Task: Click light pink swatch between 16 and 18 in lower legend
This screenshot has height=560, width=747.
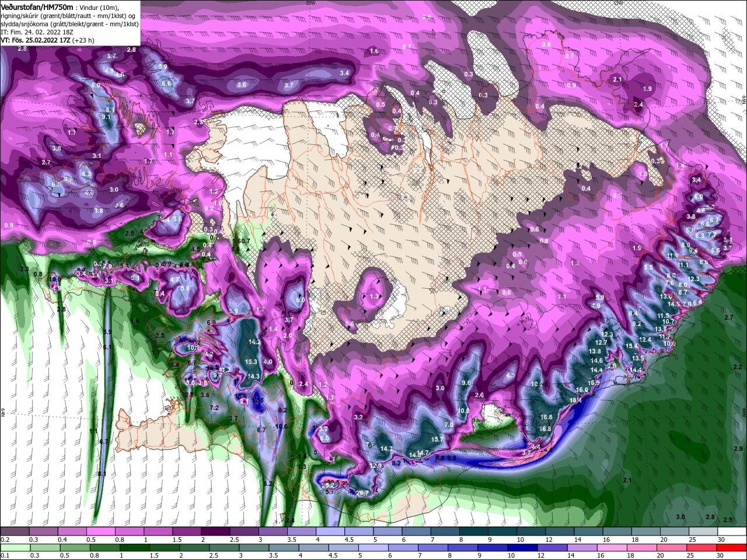Action: 611,548
